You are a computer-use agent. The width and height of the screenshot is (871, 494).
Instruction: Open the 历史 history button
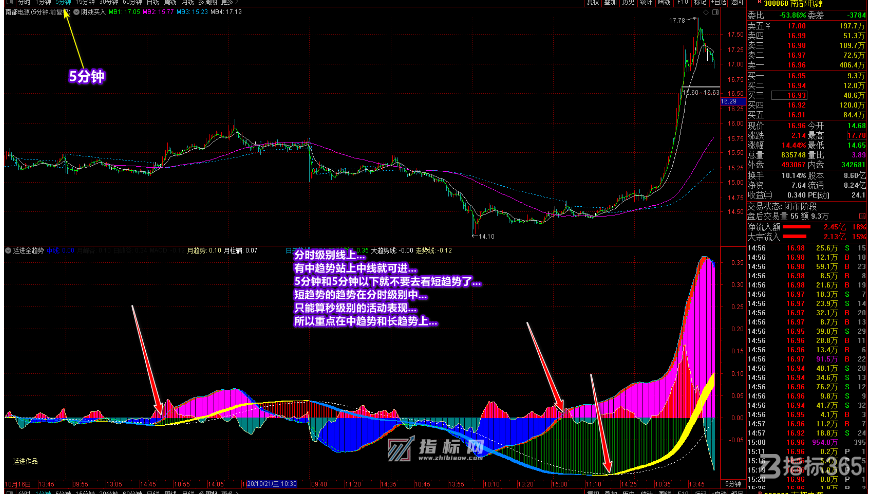click(628, 3)
